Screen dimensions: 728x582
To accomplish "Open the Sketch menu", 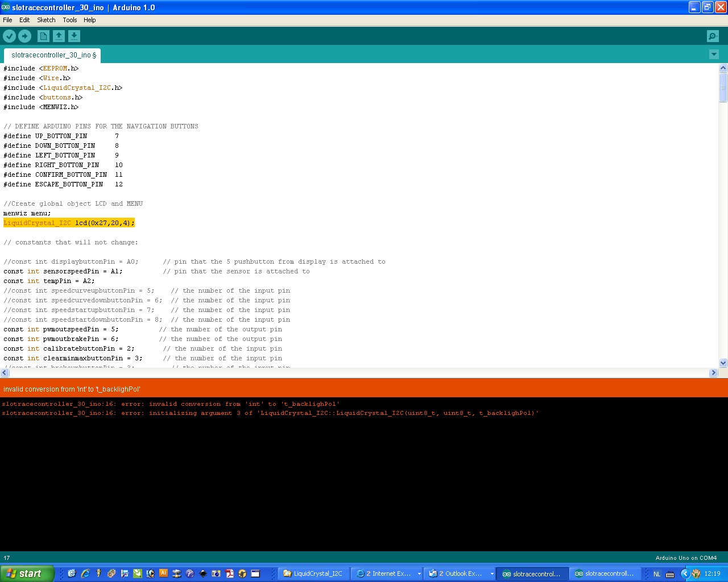I will (46, 20).
